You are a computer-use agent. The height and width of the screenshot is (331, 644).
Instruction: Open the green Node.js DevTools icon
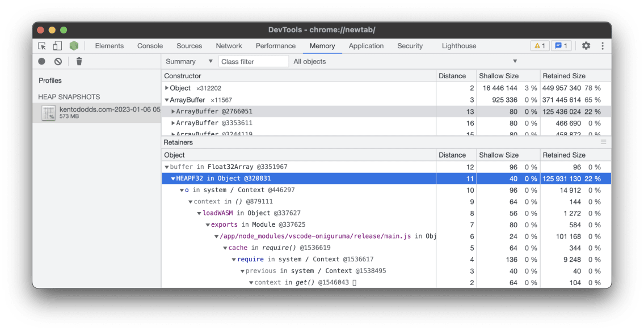74,46
